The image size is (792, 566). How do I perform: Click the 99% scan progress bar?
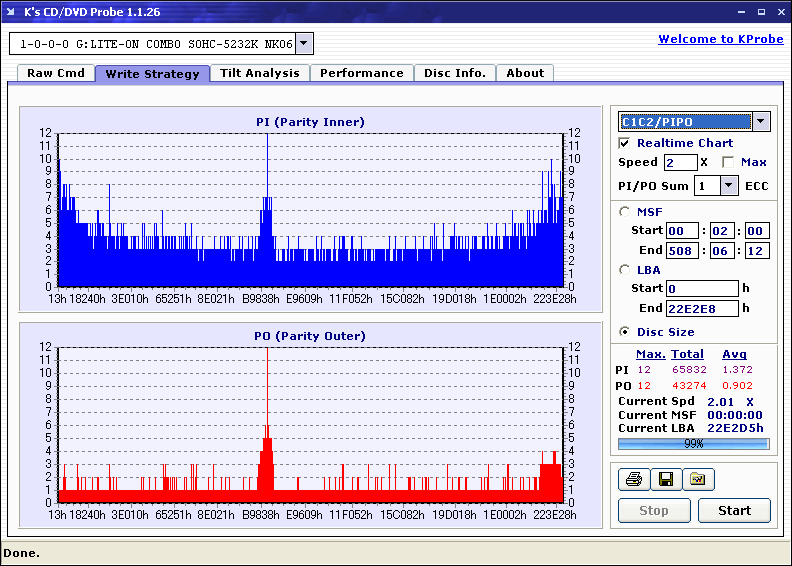point(693,443)
